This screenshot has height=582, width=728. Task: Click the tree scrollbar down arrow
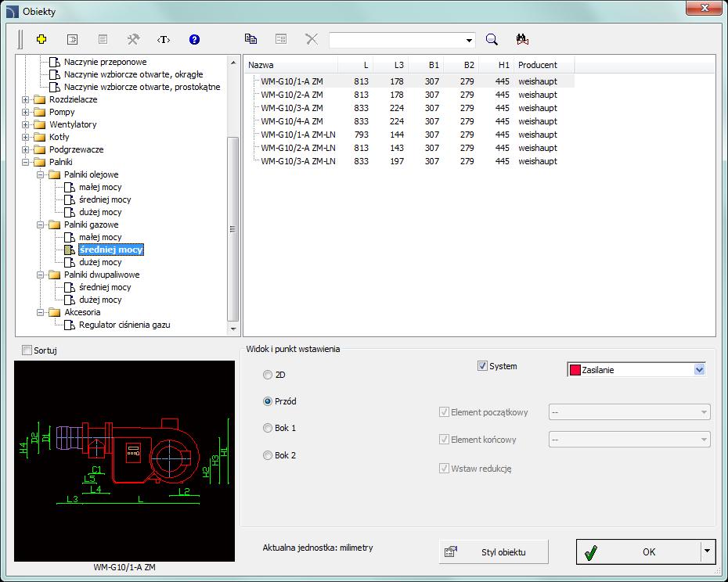click(233, 329)
